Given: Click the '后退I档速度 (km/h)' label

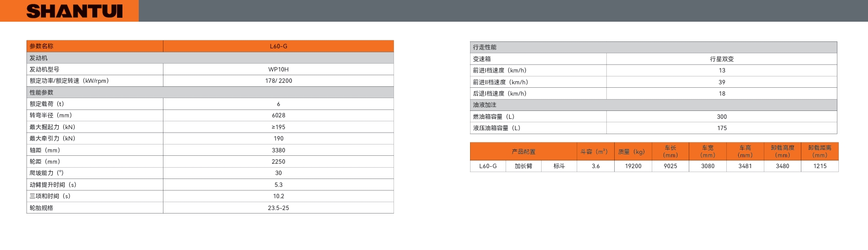Looking at the screenshot, I should (x=500, y=94).
